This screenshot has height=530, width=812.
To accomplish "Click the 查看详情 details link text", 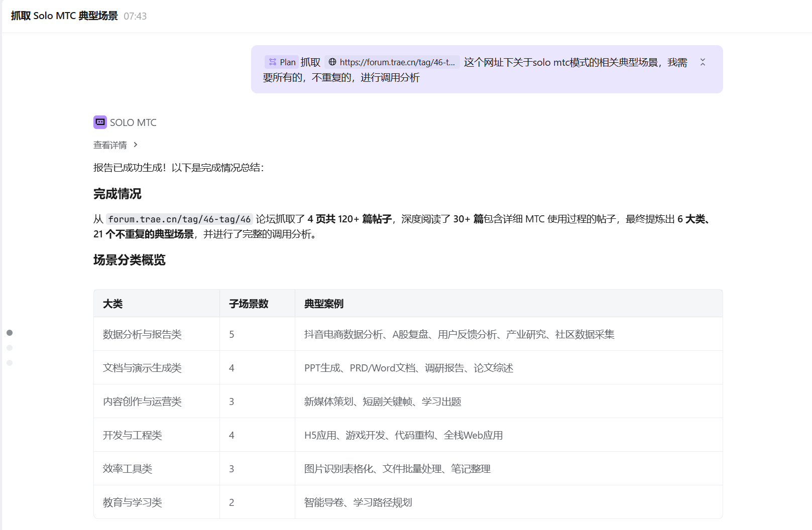I will click(110, 145).
